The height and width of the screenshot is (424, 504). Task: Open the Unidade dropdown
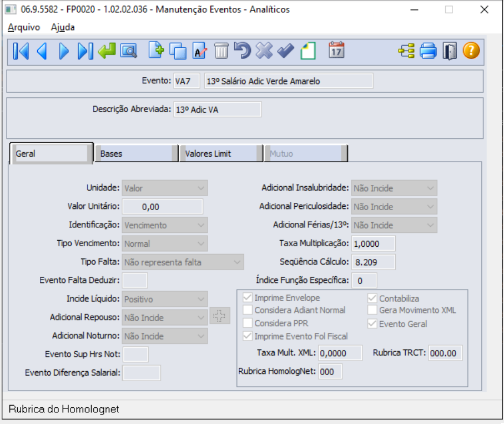pos(165,188)
